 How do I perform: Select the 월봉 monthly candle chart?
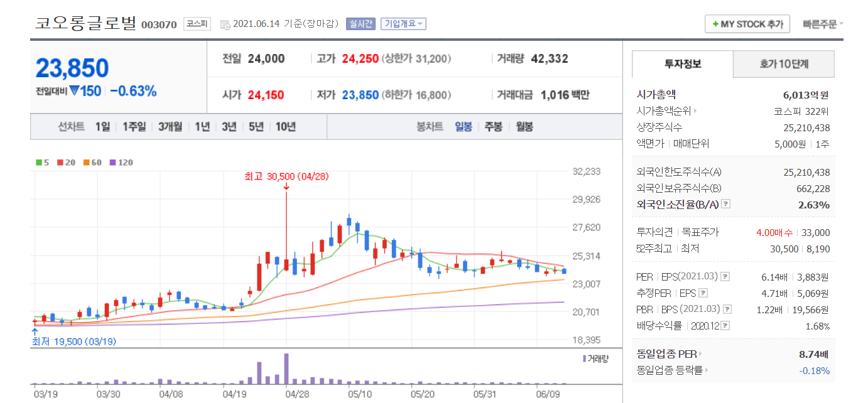pyautogui.click(x=524, y=127)
